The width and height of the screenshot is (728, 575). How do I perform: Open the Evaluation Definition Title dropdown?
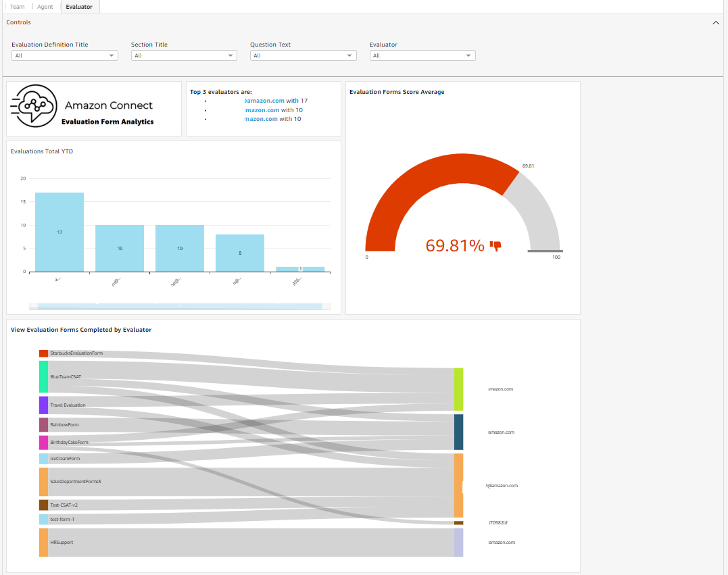pyautogui.click(x=64, y=55)
